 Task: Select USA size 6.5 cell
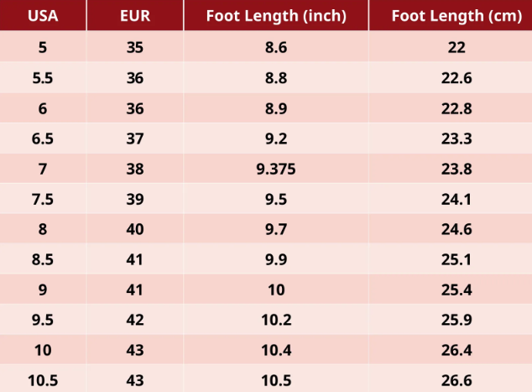(43, 139)
